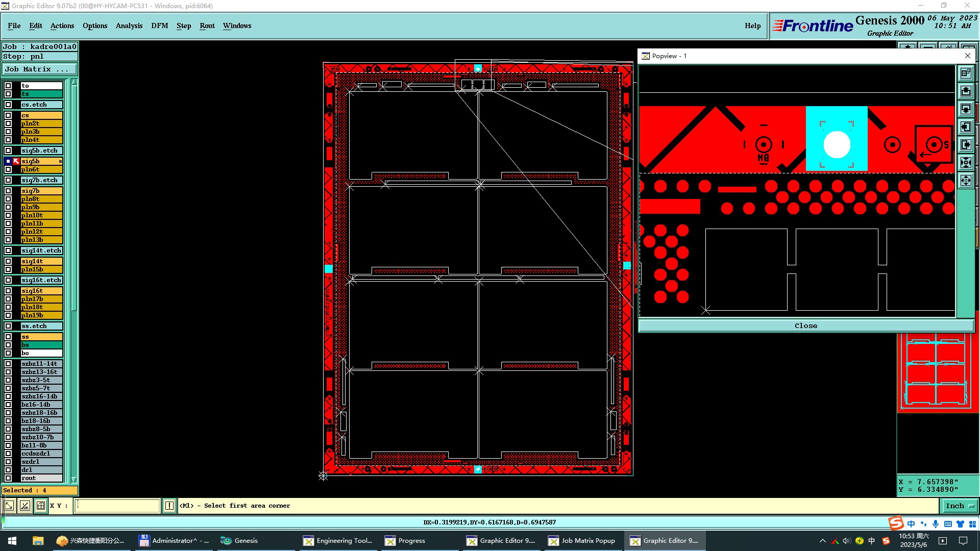
Task: Select layer ts in layer list
Action: (41, 94)
